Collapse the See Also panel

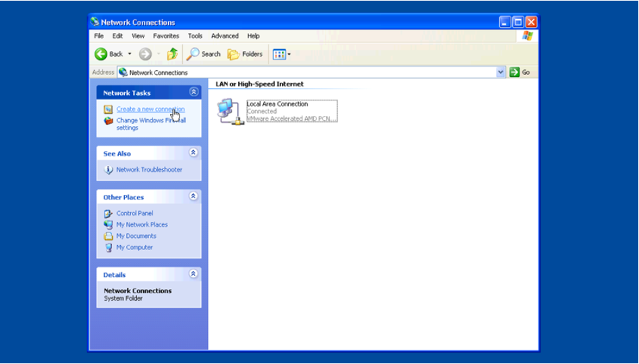pos(194,153)
